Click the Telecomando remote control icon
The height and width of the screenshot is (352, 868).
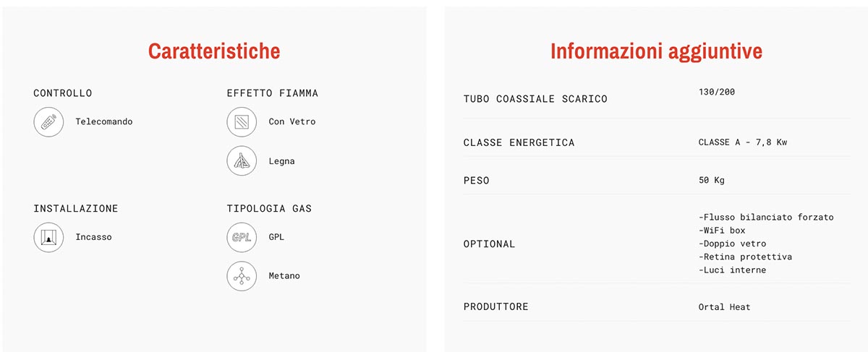[x=49, y=121]
